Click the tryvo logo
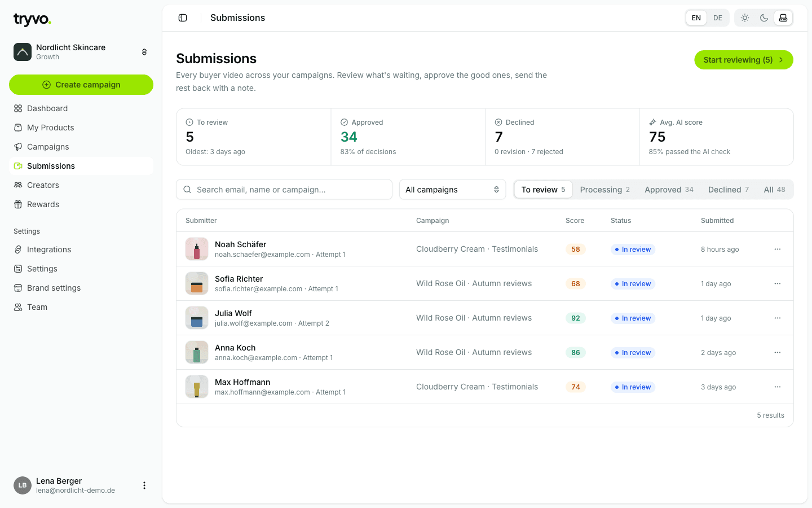 (32, 20)
